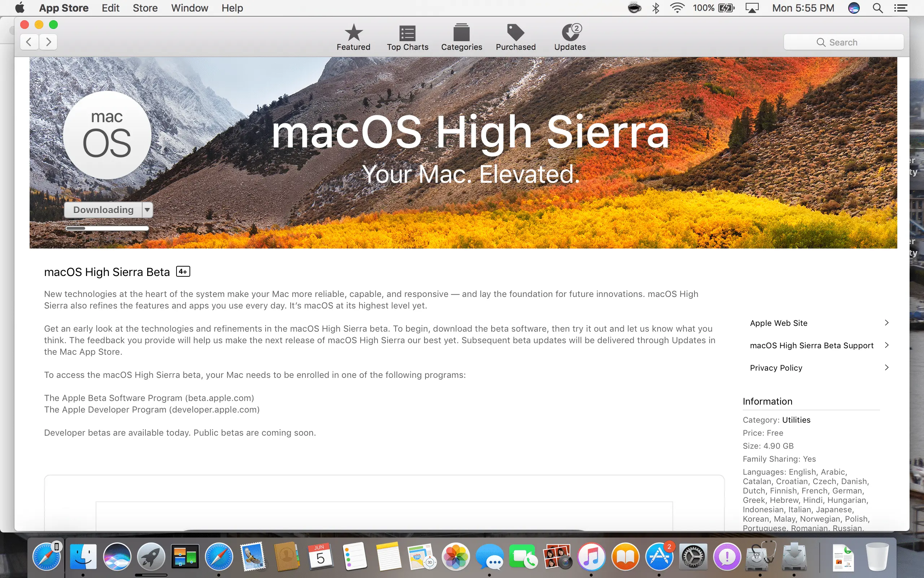This screenshot has height=578, width=924.
Task: Click chevron next to Apple Web Site
Action: [x=886, y=323]
